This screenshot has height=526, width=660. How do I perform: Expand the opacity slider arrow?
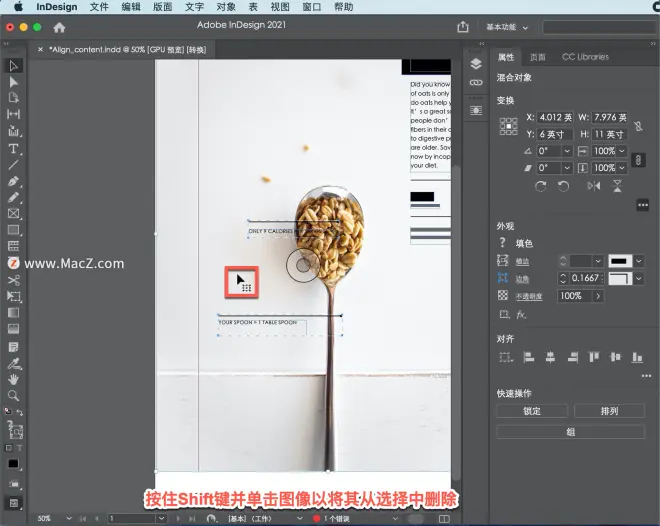597,296
